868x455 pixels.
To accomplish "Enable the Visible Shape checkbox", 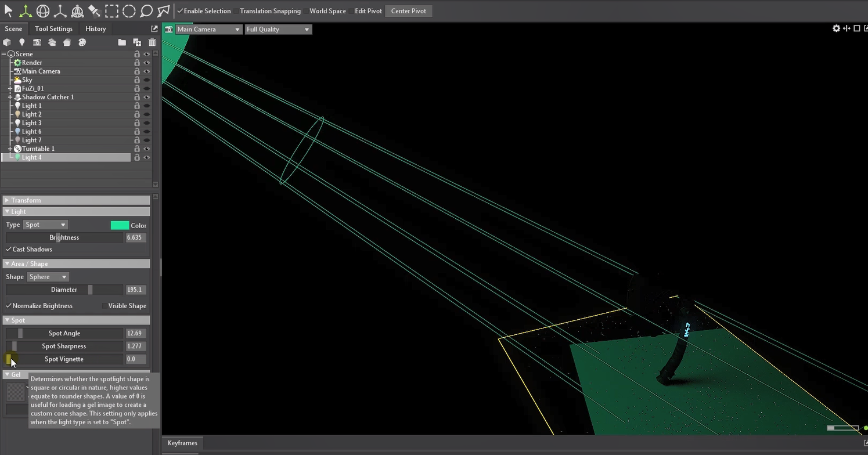I will [105, 306].
